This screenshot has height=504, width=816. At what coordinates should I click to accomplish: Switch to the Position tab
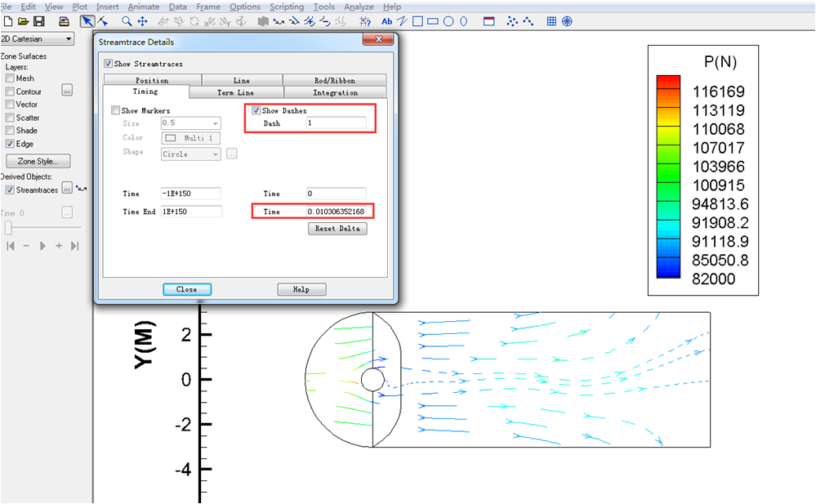click(x=153, y=80)
